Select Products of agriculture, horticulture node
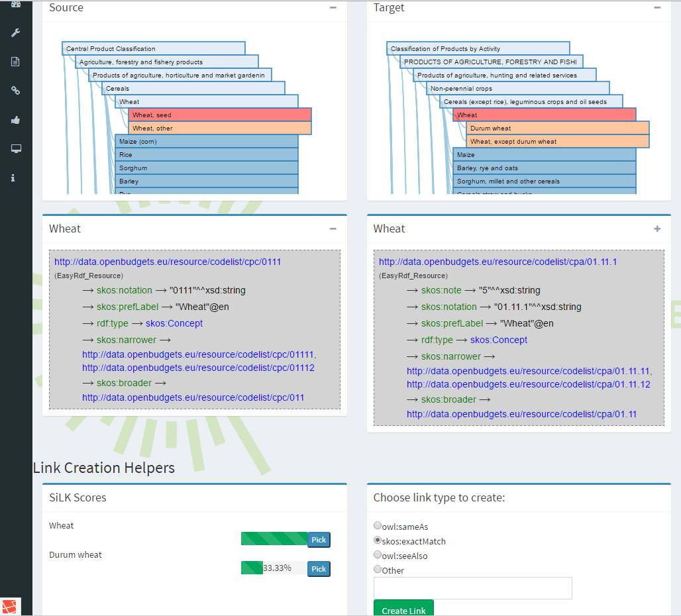The width and height of the screenshot is (681, 616). click(180, 75)
